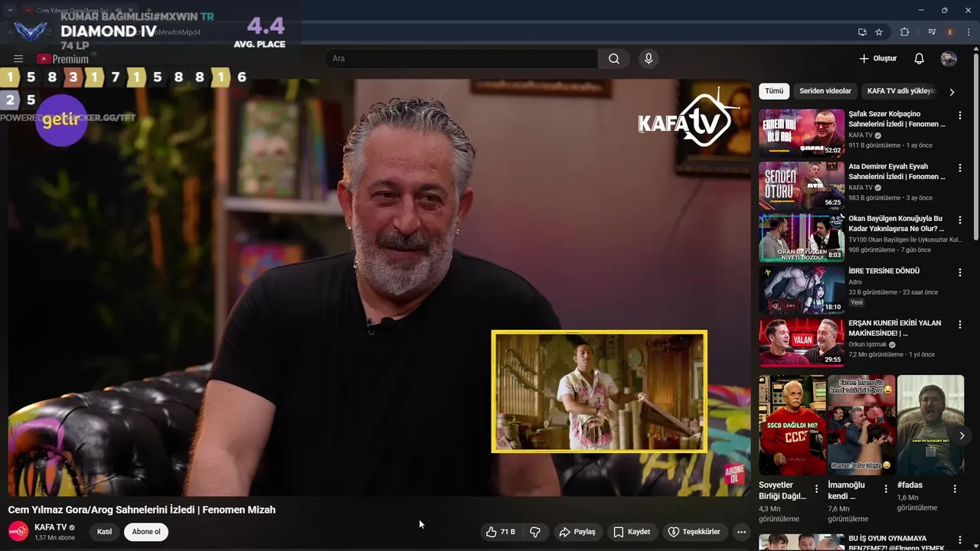Viewport: 980px width, 551px height.
Task: Start voice search with microphone icon
Action: click(x=648, y=59)
